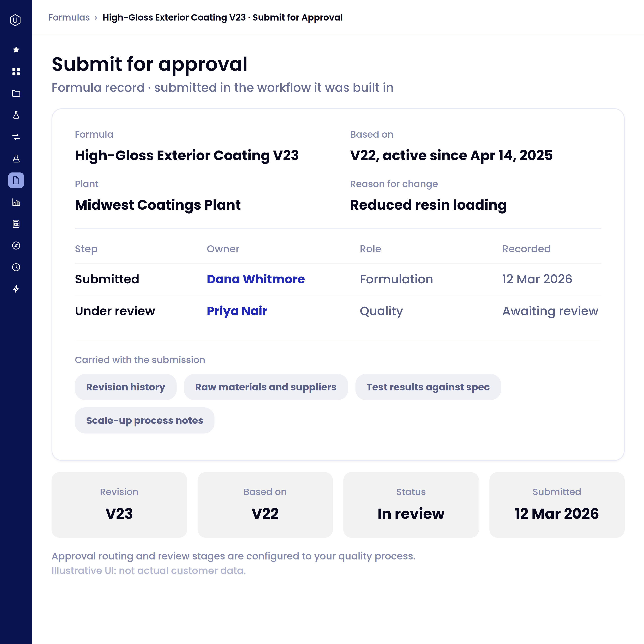Viewport: 644px width, 644px height.
Task: Select the folder icon in sidebar
Action: (16, 93)
